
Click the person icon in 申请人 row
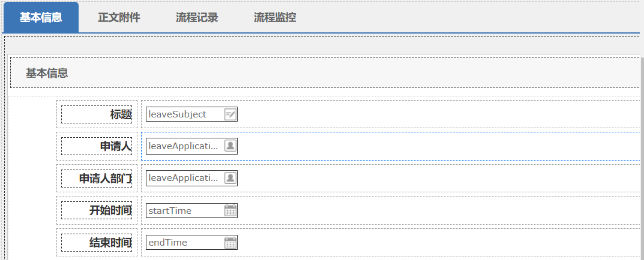[230, 146]
